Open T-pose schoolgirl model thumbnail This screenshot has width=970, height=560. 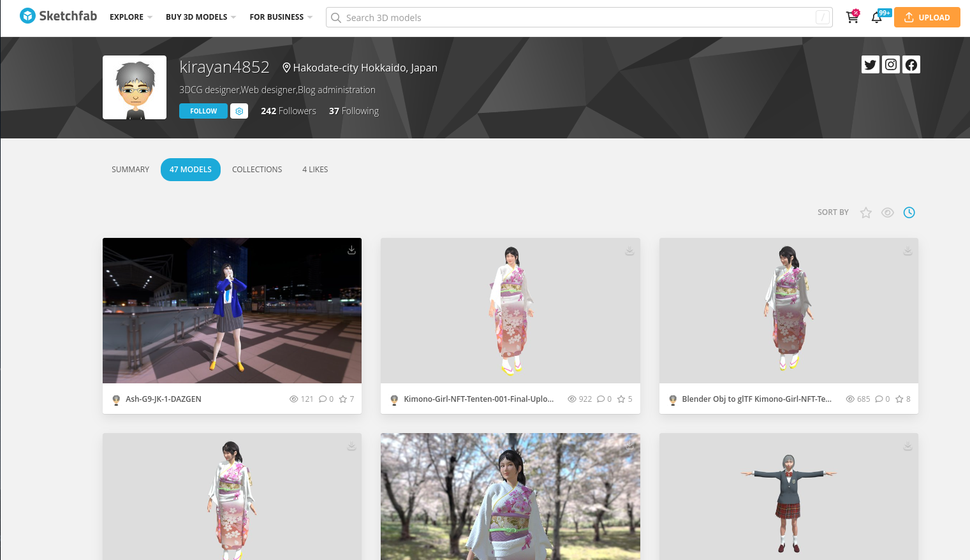point(789,497)
